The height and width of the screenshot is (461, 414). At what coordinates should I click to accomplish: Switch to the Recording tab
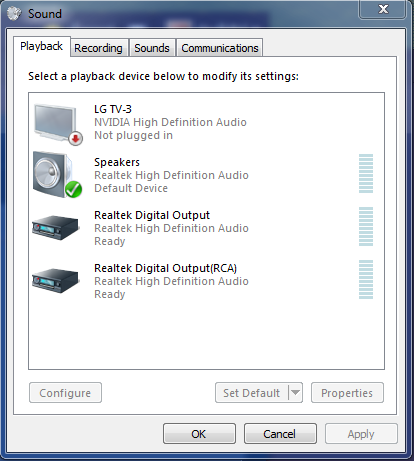coord(98,48)
